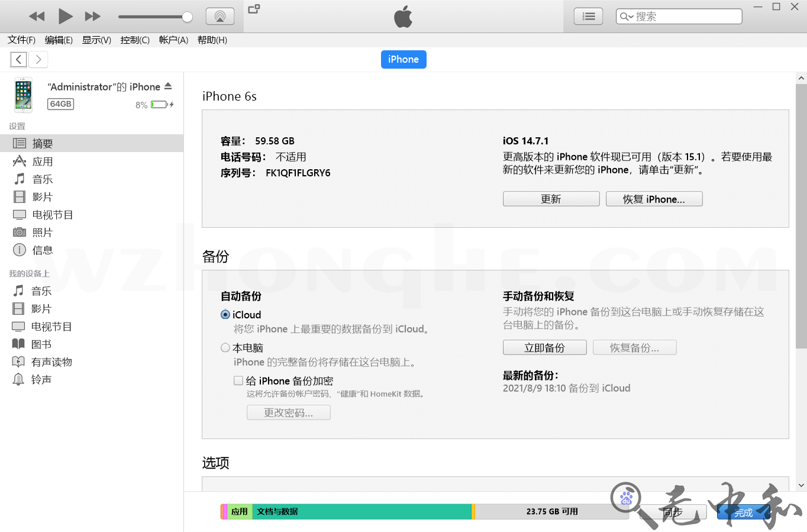Open the 帐户 menu
807x532 pixels.
tap(173, 40)
